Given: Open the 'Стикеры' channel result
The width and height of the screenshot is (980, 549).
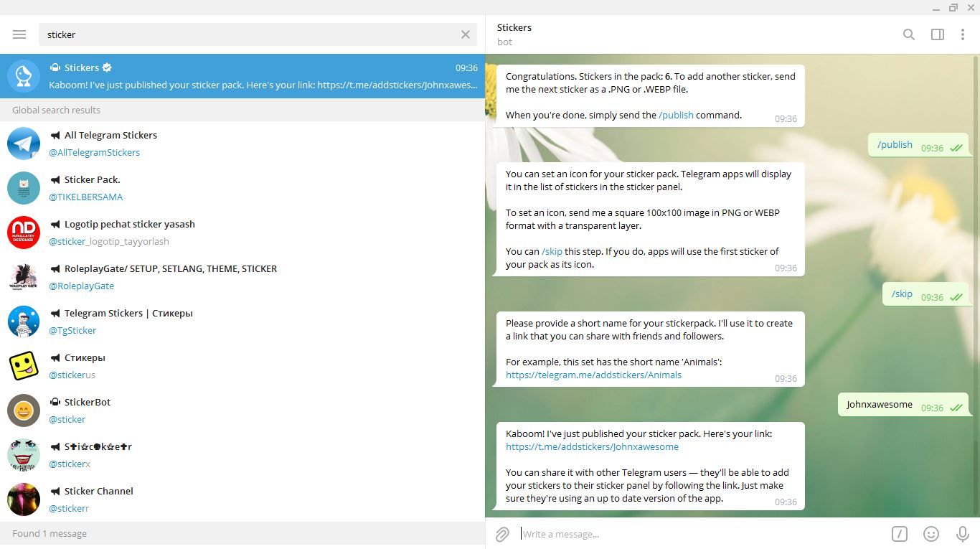Looking at the screenshot, I should click(242, 366).
